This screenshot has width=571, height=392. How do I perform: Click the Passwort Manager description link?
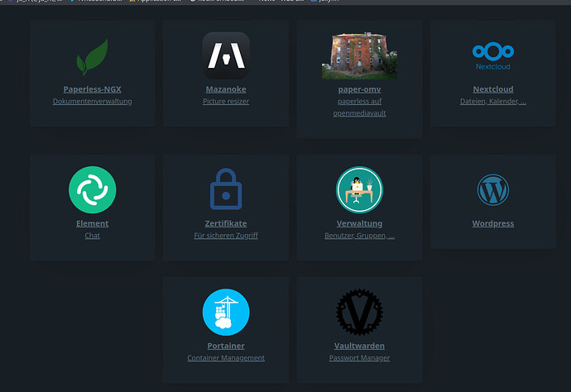359,358
